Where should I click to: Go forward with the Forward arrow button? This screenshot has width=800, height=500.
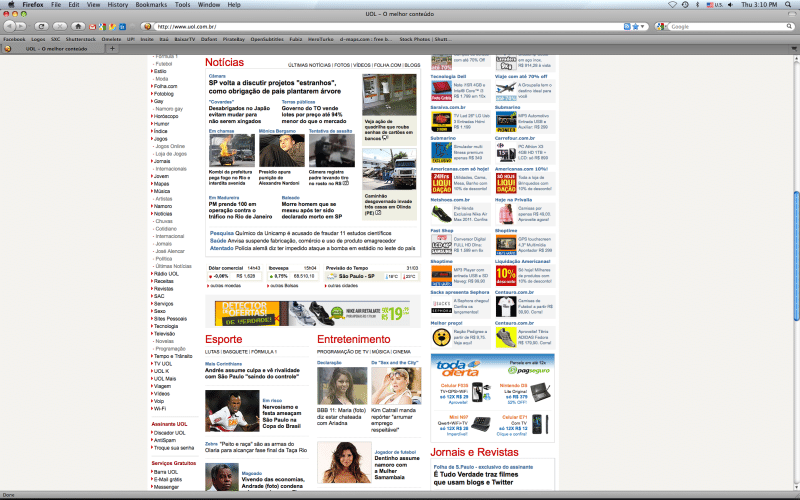click(19, 26)
